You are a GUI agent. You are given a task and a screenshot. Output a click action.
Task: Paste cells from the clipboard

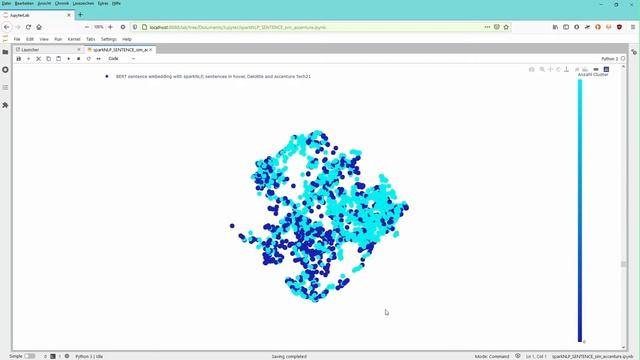[x=58, y=59]
